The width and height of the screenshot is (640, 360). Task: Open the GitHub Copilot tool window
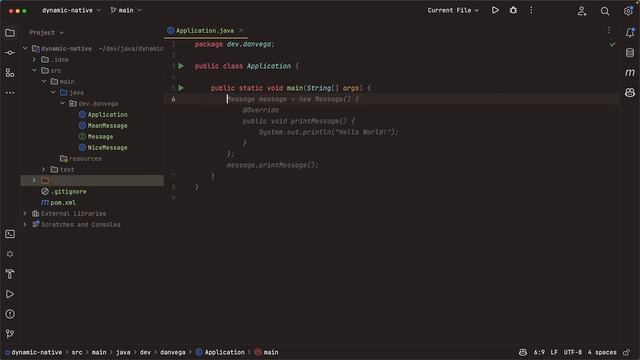pos(630,93)
